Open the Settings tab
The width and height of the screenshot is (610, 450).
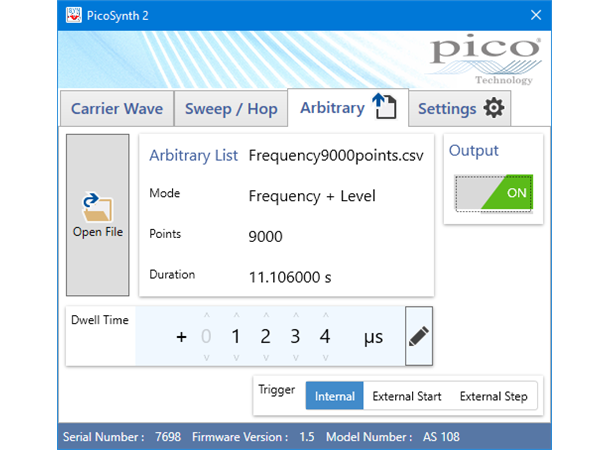(460, 109)
